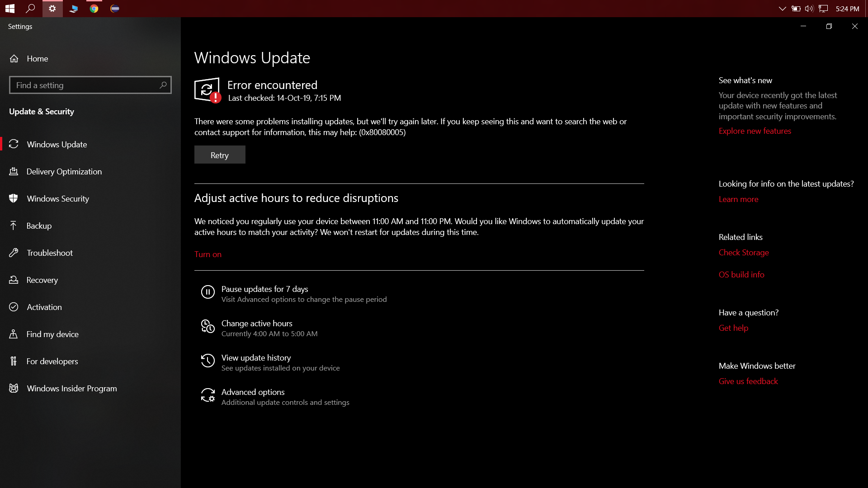Click the Troubleshoot wrench icon
Viewport: 868px width, 488px height.
click(x=14, y=253)
